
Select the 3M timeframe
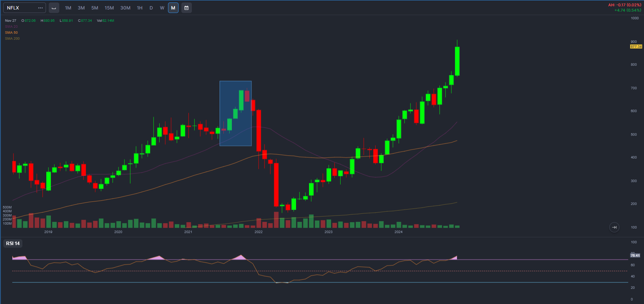(81, 8)
